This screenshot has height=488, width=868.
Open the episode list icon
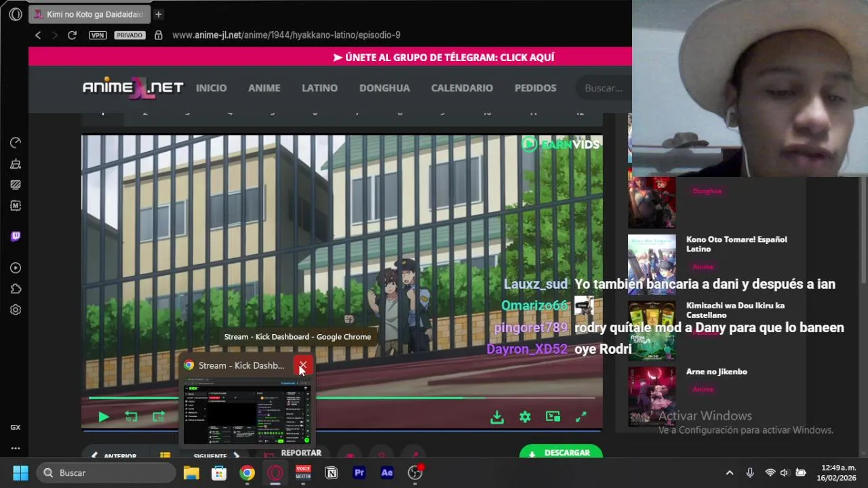pyautogui.click(x=165, y=455)
